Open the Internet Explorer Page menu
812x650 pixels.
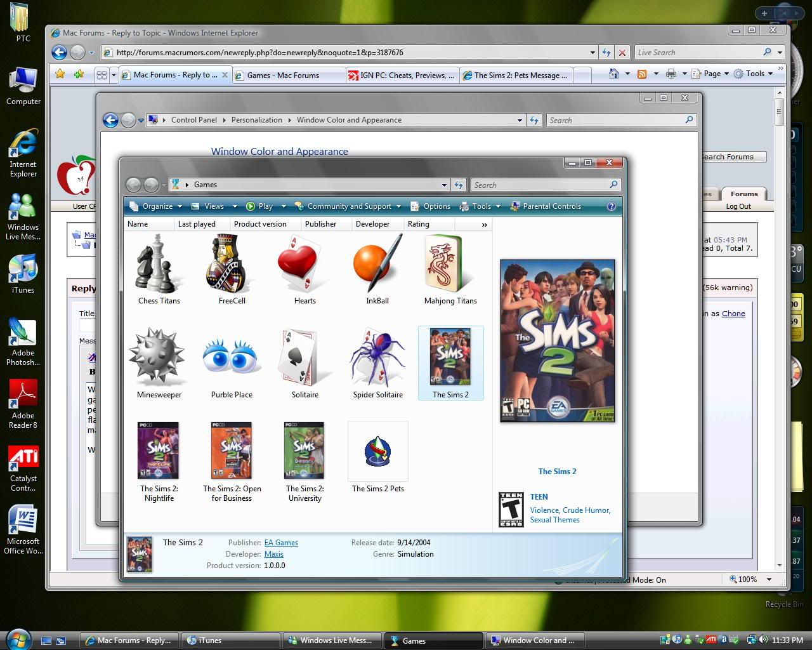[709, 74]
